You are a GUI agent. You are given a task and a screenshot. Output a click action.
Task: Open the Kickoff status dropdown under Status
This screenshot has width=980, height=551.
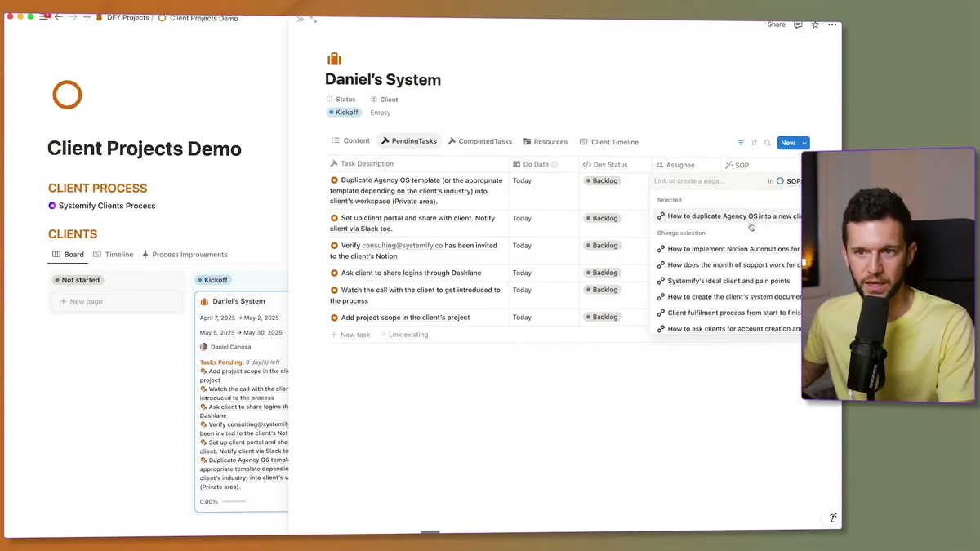344,112
